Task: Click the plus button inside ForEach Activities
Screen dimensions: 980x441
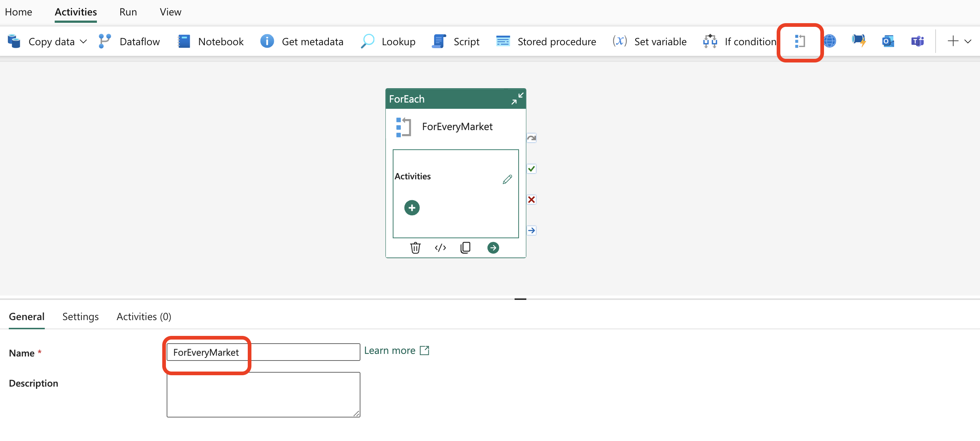Action: 411,208
